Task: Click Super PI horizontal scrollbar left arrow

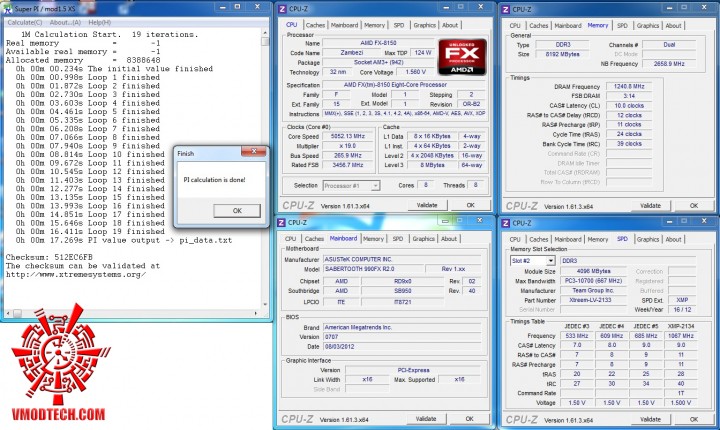Action: tap(8, 313)
